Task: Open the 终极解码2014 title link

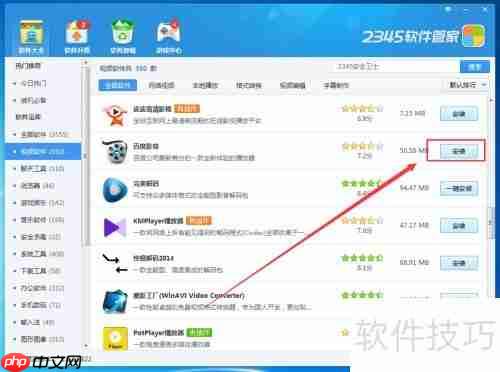Action: click(x=153, y=258)
